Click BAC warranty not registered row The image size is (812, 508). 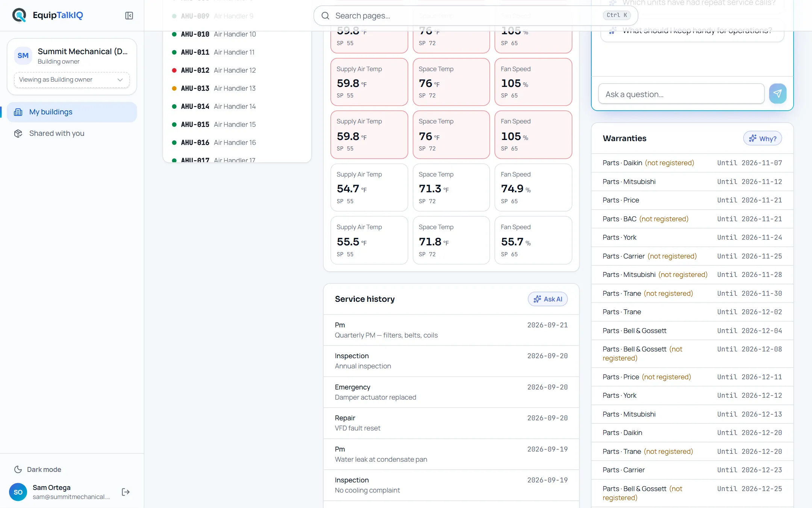coord(692,219)
